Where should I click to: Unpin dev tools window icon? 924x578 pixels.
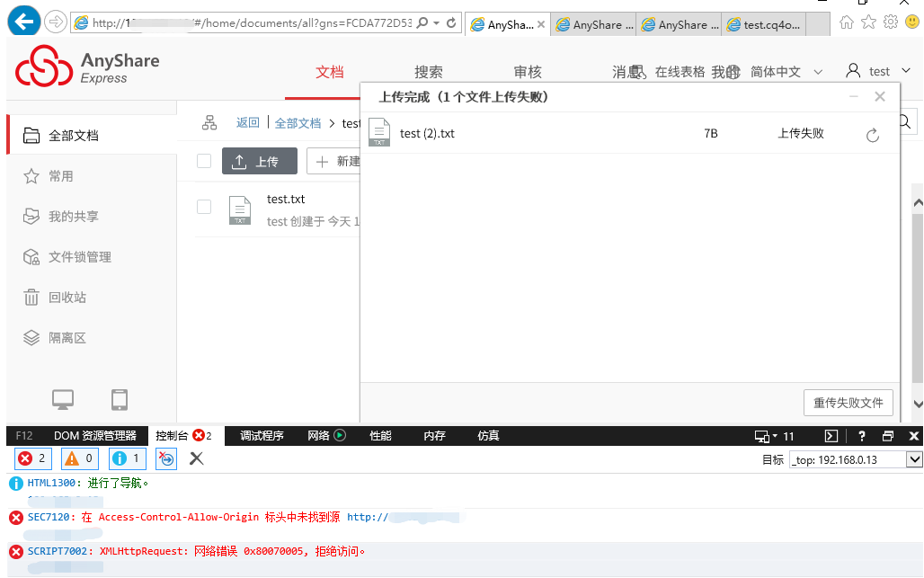click(x=887, y=436)
